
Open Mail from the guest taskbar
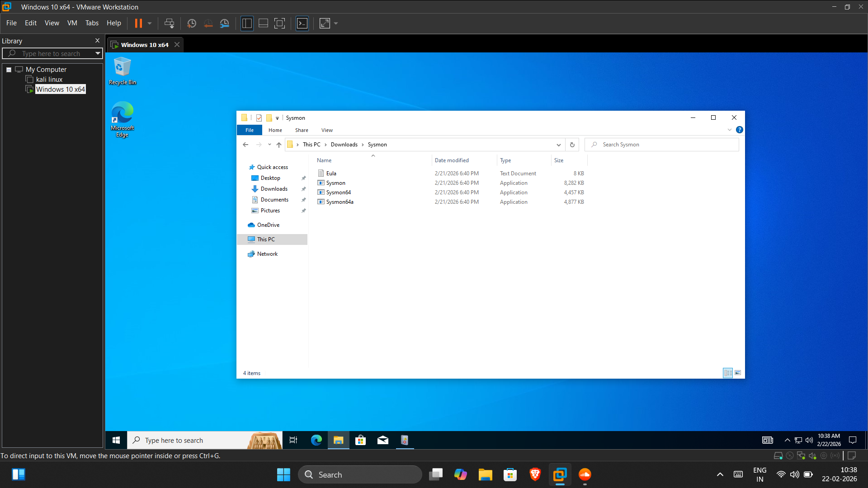(x=382, y=440)
